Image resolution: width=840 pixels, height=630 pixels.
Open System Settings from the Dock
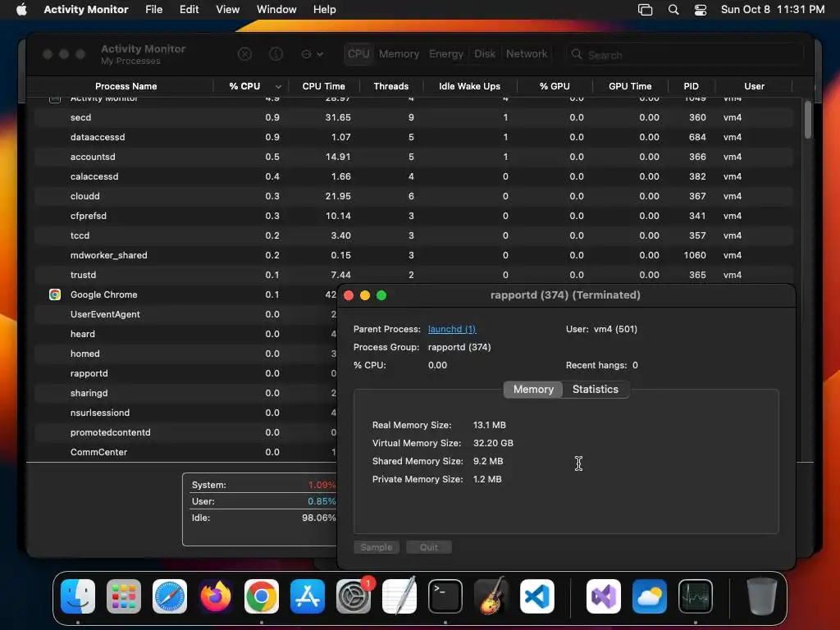pos(354,596)
